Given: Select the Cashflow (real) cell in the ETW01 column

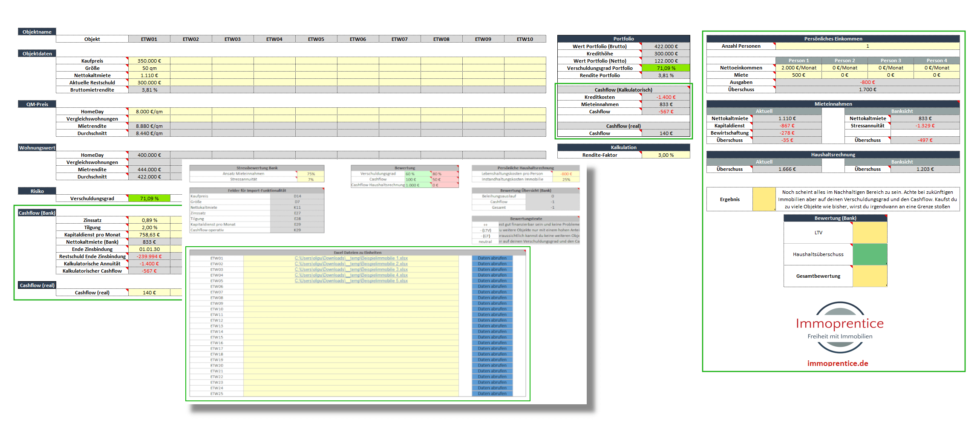Looking at the screenshot, I should [149, 293].
